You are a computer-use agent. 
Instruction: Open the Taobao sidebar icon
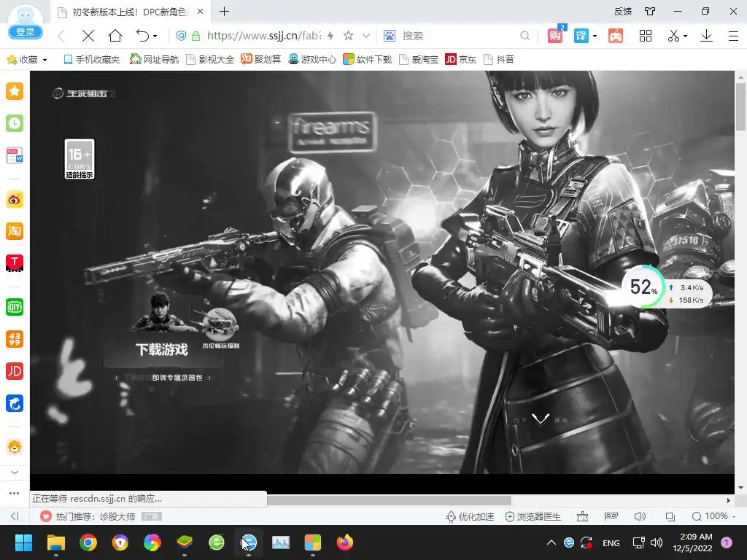[15, 231]
